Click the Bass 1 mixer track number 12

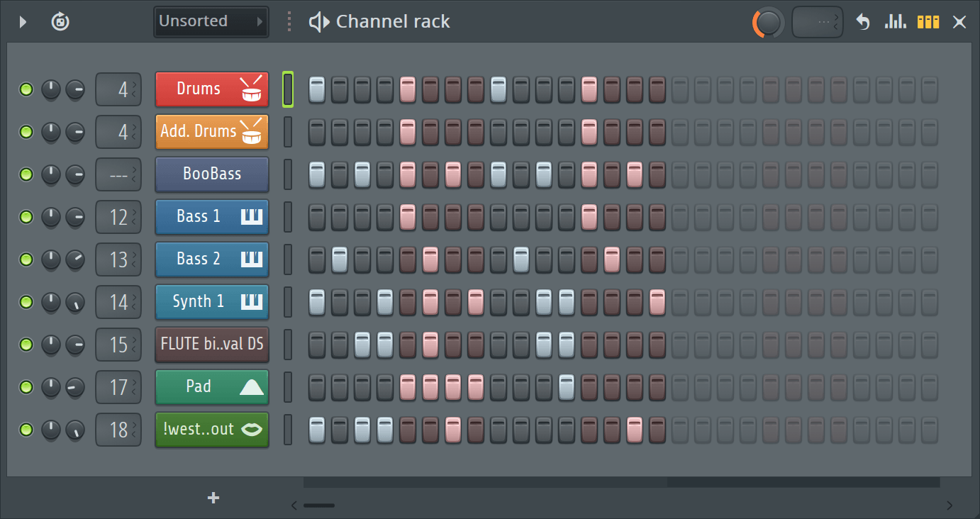(118, 218)
